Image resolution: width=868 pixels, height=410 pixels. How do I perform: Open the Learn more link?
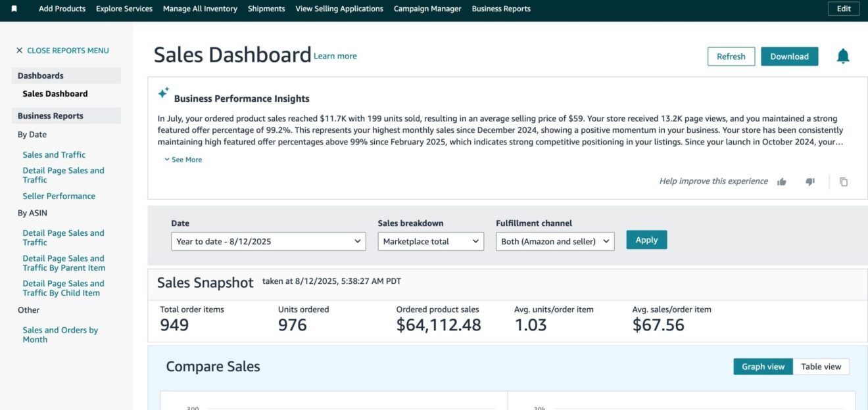335,56
